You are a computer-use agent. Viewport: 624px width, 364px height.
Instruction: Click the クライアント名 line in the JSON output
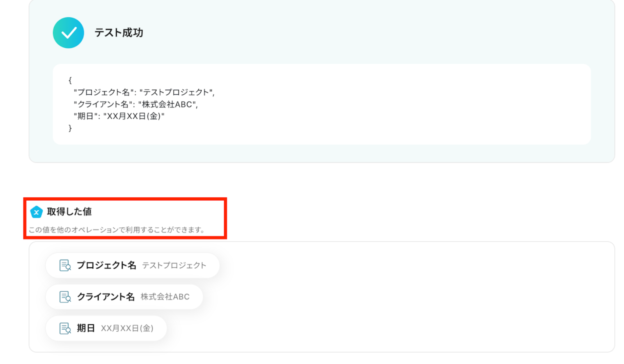coord(136,104)
